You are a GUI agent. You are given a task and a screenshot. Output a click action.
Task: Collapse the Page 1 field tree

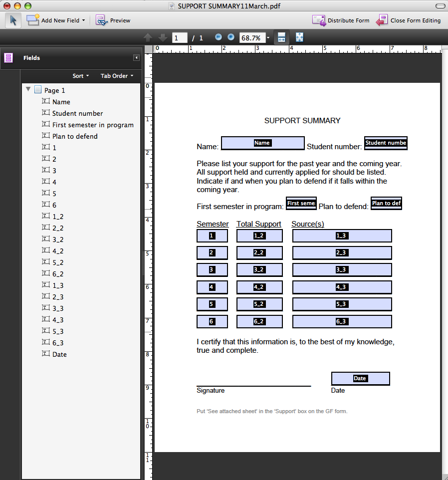point(28,89)
